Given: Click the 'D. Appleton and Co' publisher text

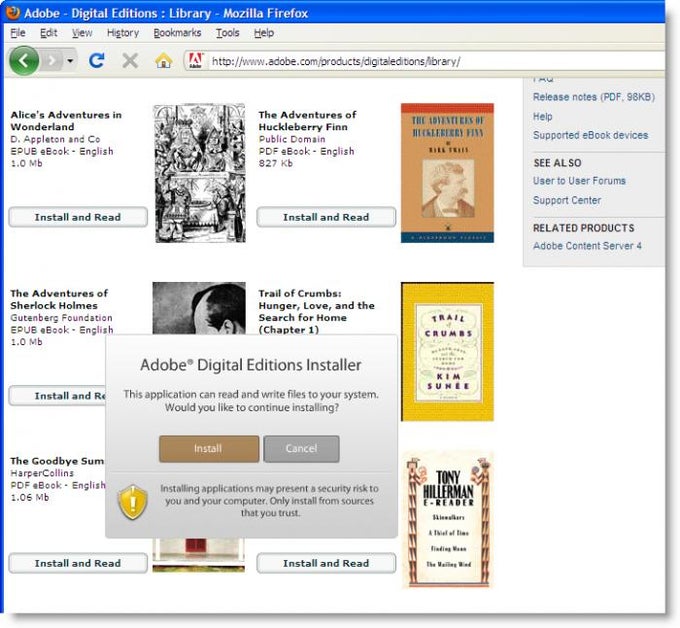Looking at the screenshot, I should [55, 139].
